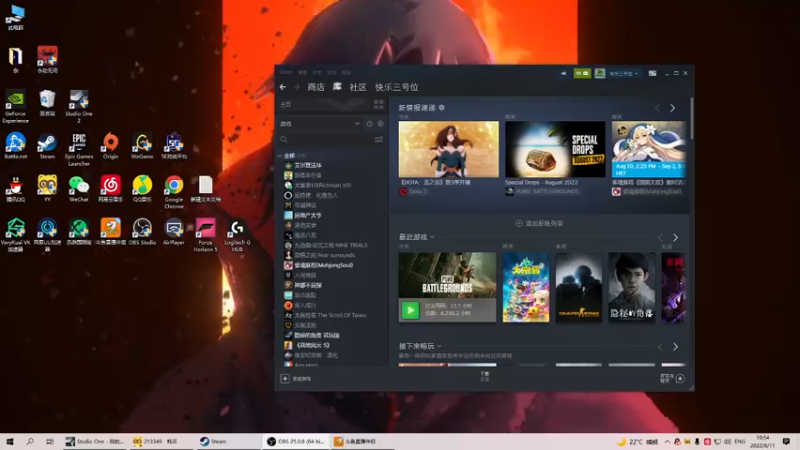Open Origin desktop shortcut
This screenshot has height=450, width=800.
tap(110, 146)
